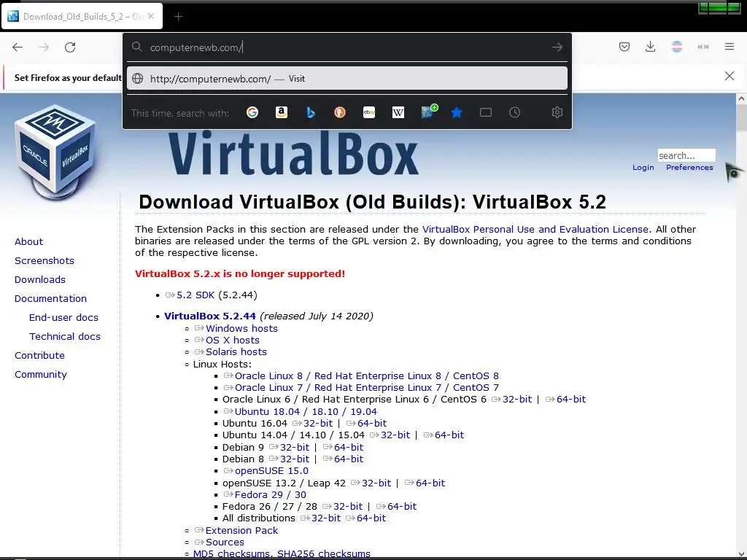This screenshot has height=560, width=747.
Task: Search open tabs icon
Action: [485, 112]
